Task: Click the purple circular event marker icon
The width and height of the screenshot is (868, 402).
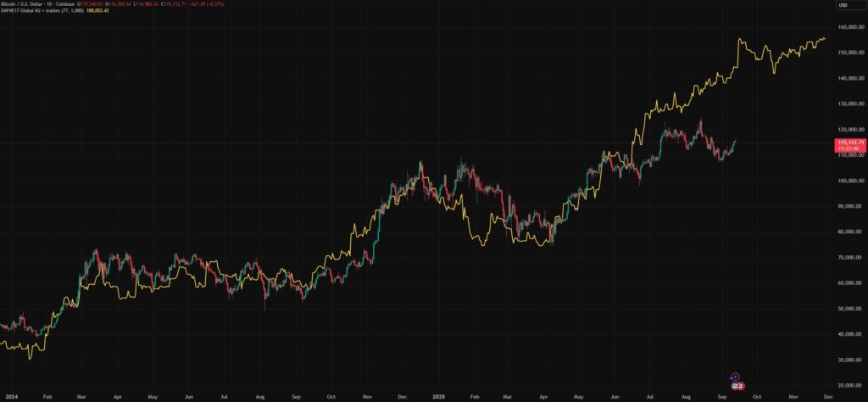Action: tap(735, 377)
